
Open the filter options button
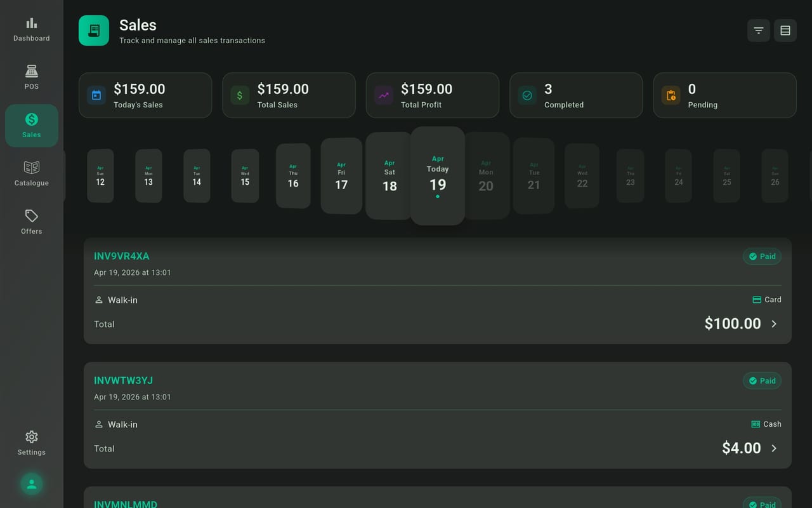coord(758,30)
